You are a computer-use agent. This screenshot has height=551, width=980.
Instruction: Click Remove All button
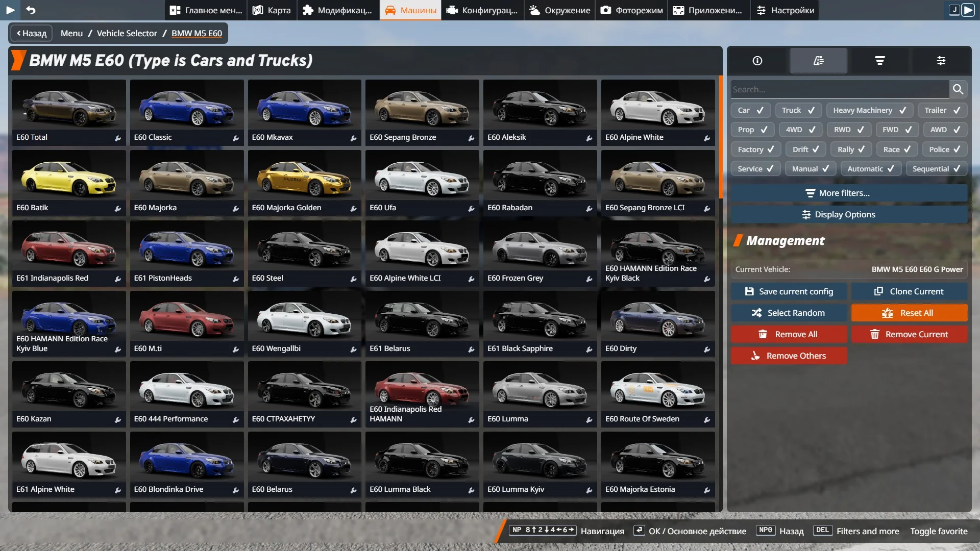(x=789, y=334)
